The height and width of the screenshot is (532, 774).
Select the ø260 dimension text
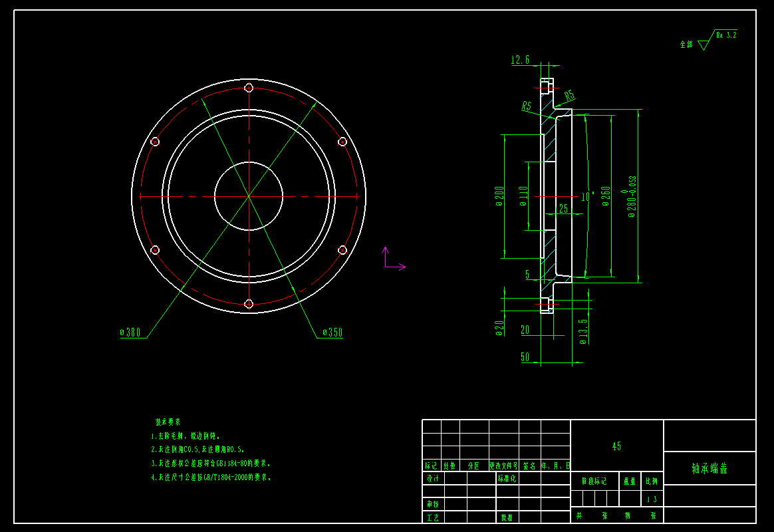606,196
